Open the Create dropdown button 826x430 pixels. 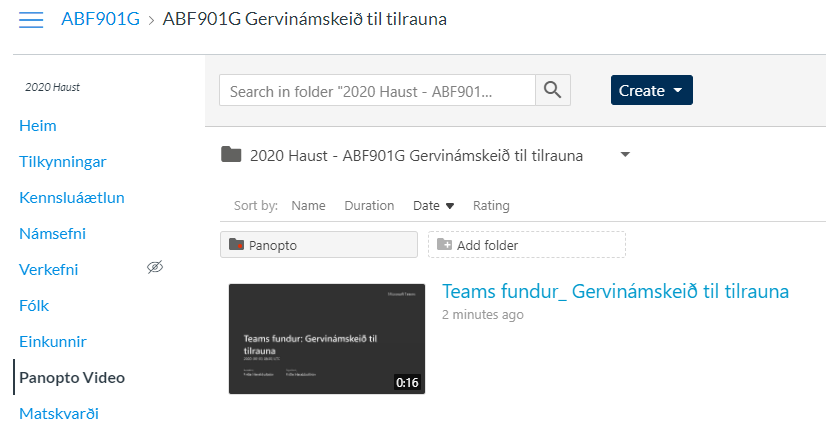pyautogui.click(x=651, y=90)
